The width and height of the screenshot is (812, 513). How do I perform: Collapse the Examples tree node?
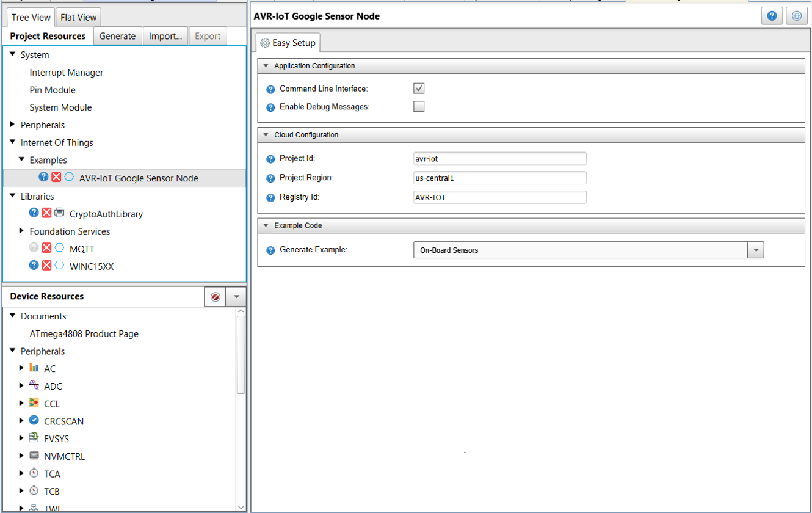22,159
